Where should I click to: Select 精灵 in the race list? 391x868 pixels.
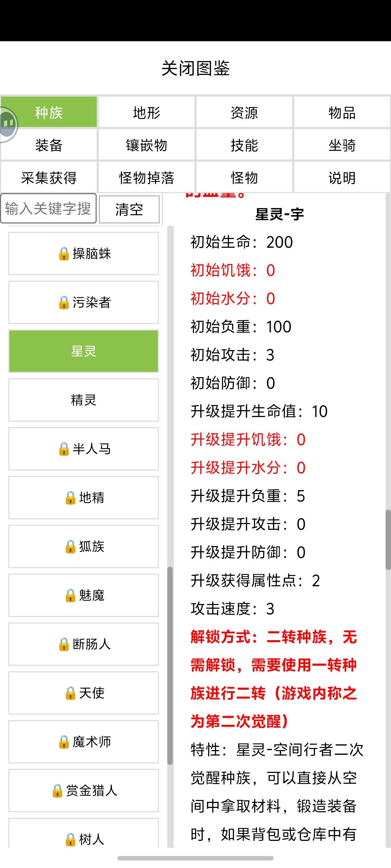coord(84,400)
